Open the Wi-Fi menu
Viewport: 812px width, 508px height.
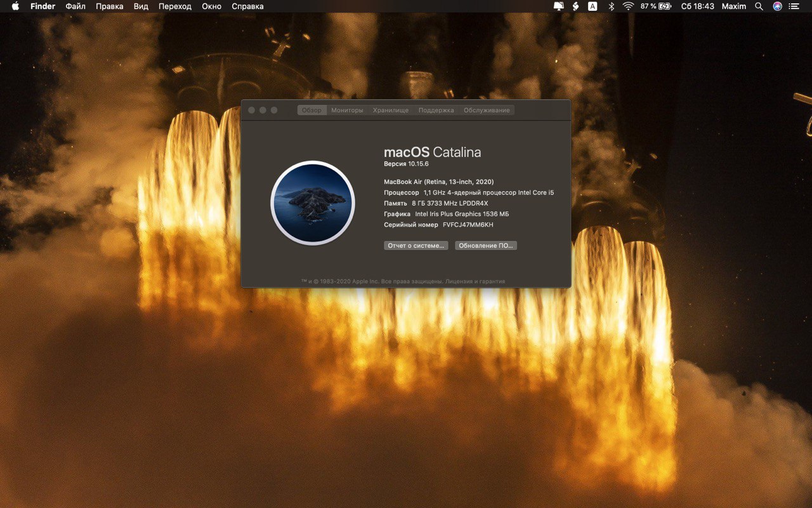[628, 6]
